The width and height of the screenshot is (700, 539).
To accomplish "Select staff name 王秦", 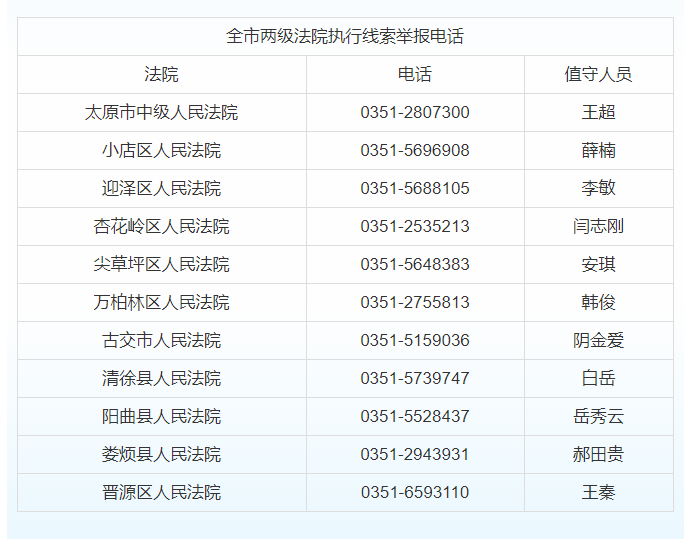I will [x=598, y=492].
